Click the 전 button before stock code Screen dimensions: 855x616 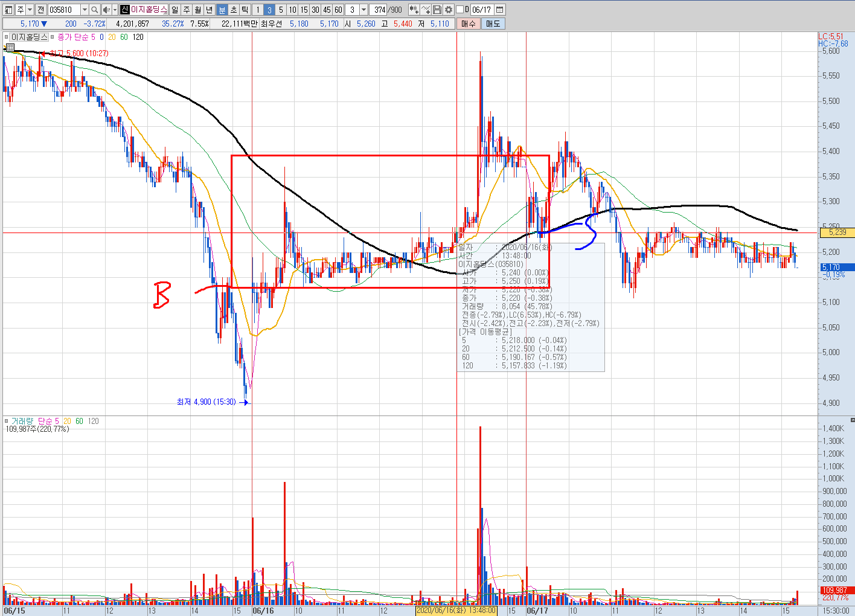click(x=40, y=10)
